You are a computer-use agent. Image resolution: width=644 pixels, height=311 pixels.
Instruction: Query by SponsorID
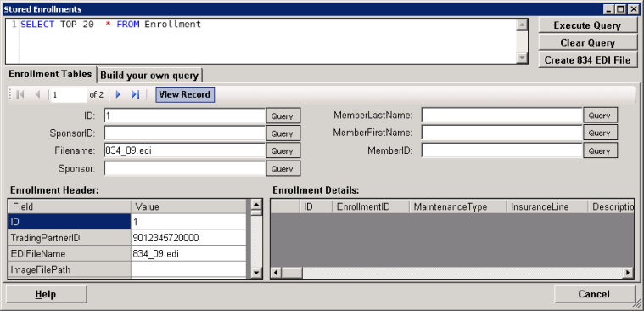click(x=283, y=133)
